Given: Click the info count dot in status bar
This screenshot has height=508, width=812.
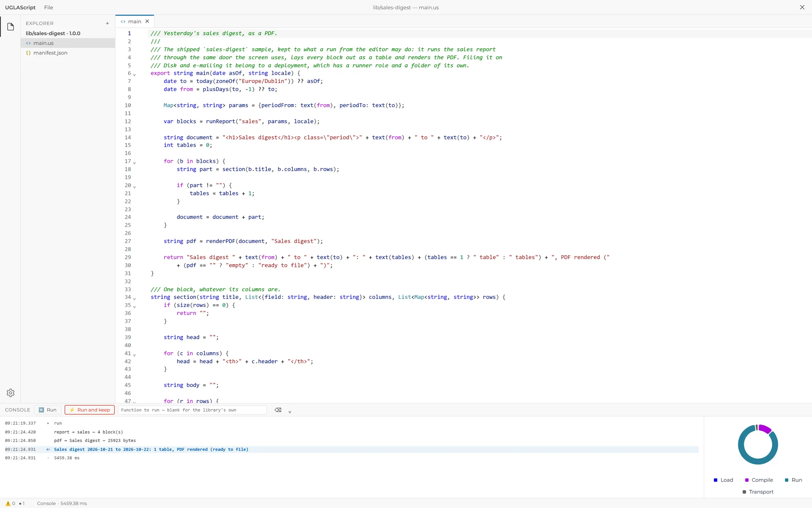Looking at the screenshot, I should point(22,503).
